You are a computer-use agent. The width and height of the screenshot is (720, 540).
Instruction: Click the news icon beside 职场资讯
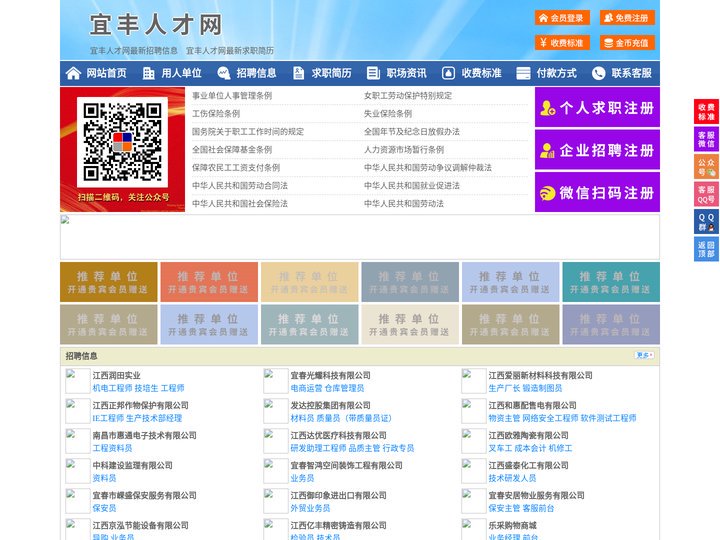pyautogui.click(x=373, y=73)
